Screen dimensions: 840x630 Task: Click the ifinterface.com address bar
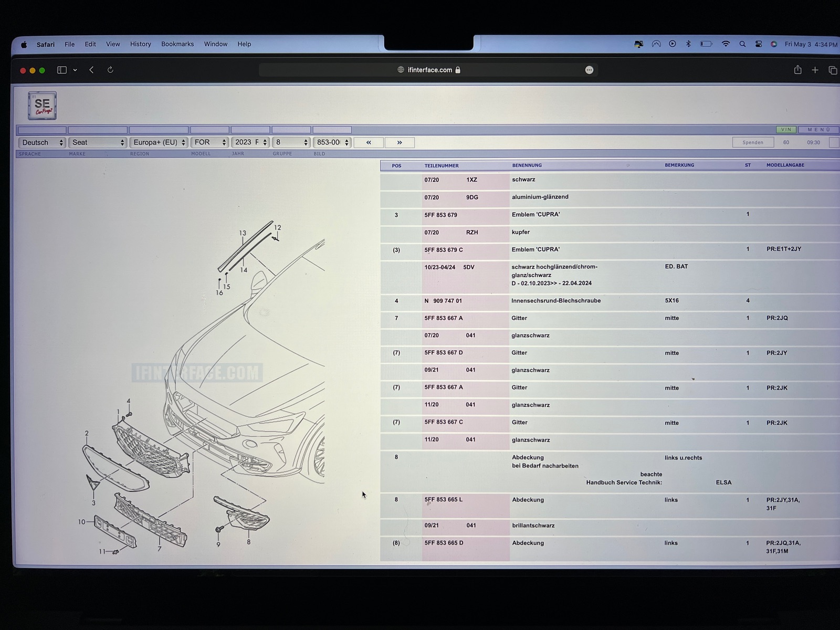pyautogui.click(x=428, y=70)
